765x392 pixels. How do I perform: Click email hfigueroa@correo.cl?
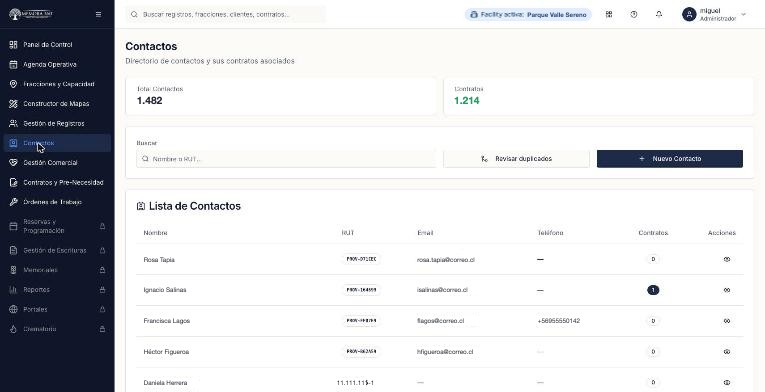(445, 351)
